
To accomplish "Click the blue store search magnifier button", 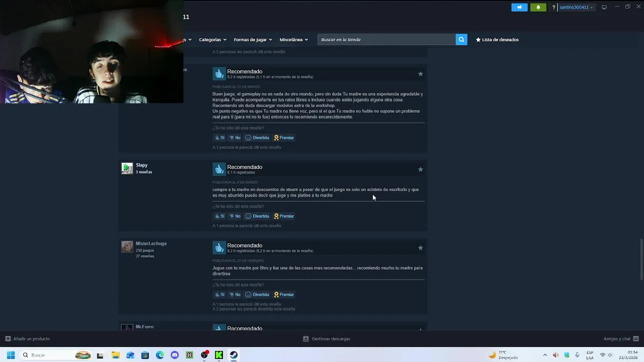I will click(461, 40).
